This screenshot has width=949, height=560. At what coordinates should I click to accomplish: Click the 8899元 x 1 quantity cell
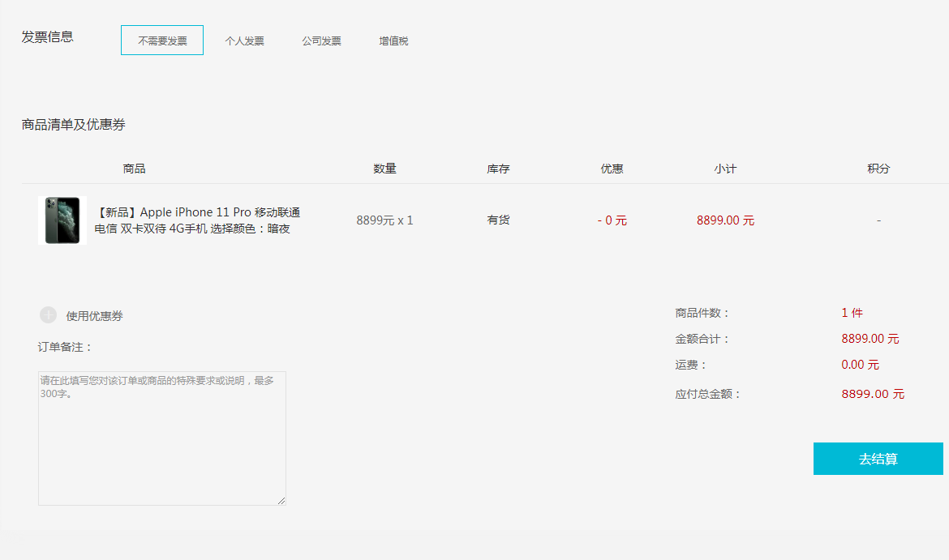point(385,220)
